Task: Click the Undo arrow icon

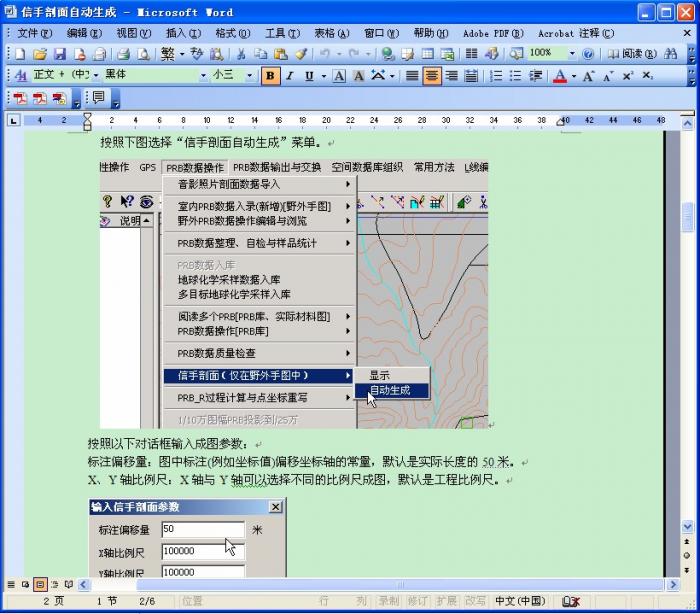Action: [325, 53]
